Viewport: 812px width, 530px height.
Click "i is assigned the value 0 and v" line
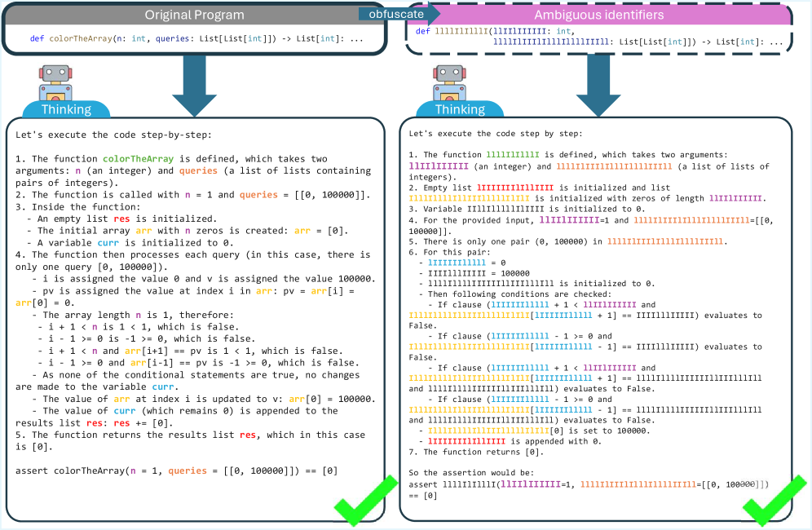pyautogui.click(x=204, y=279)
